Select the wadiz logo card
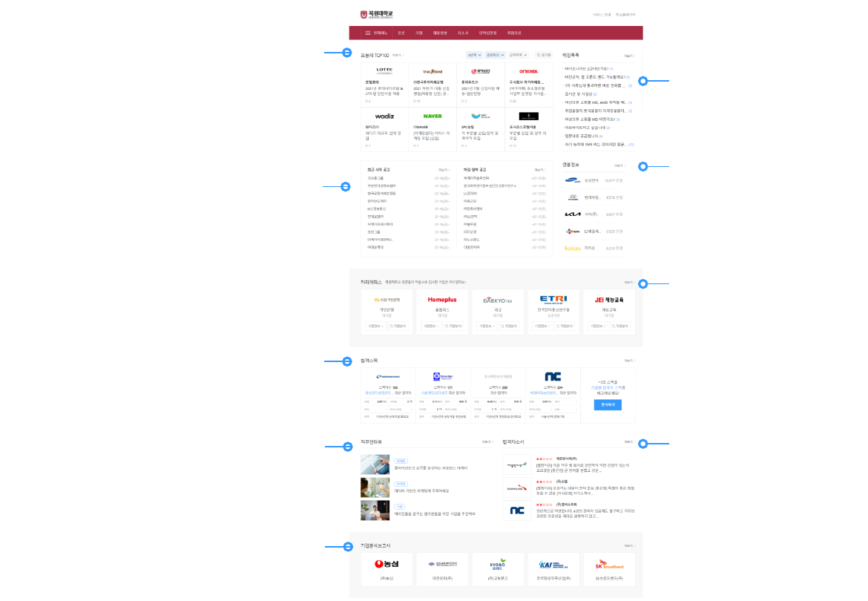The image size is (868, 601). [x=384, y=116]
